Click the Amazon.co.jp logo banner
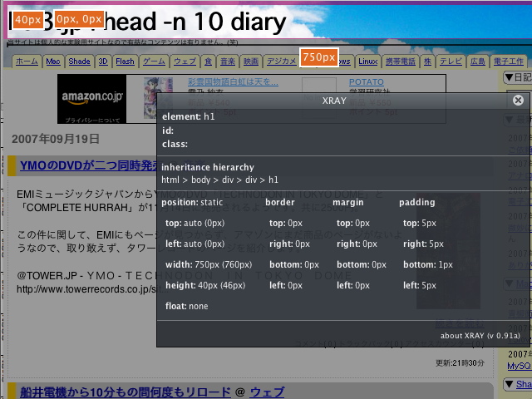 click(x=91, y=99)
